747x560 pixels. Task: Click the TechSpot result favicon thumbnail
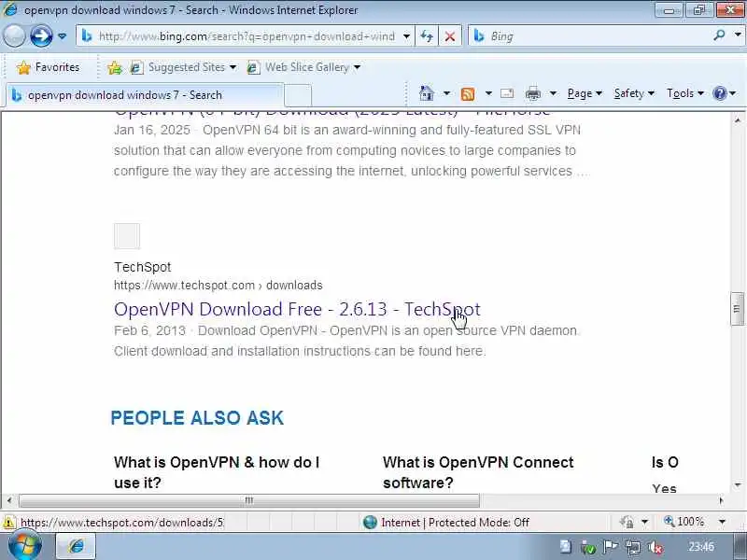pyautogui.click(x=127, y=236)
